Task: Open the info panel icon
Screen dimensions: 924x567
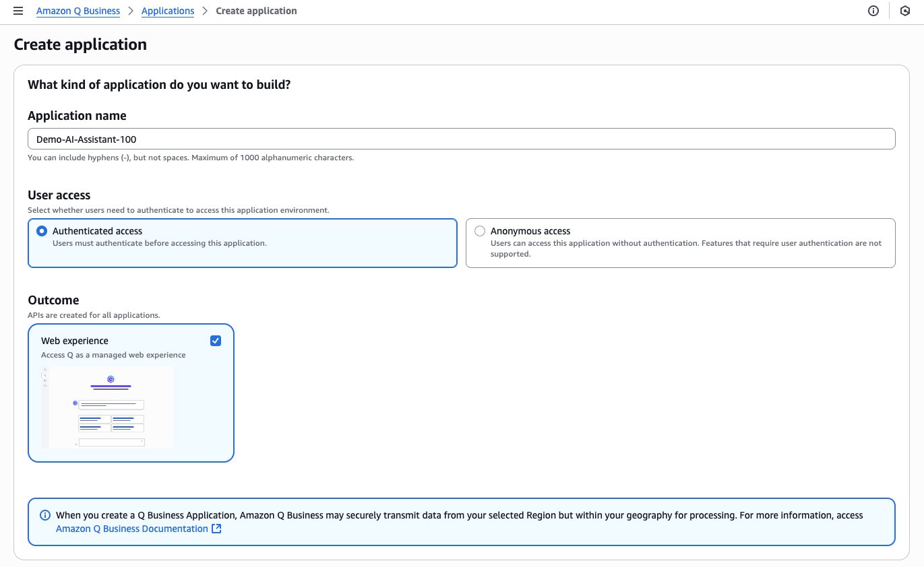Action: (x=873, y=11)
